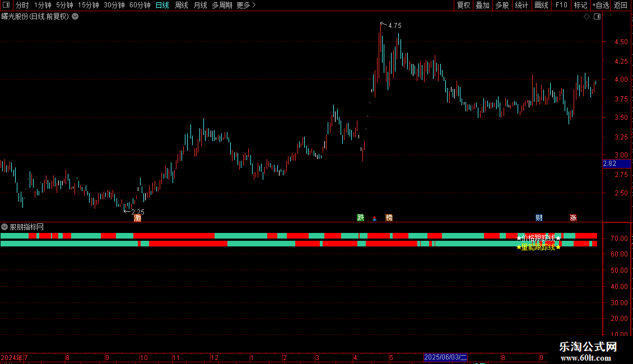Select the 5分钟 period
Screen dimensions: 633x364
pos(64,5)
